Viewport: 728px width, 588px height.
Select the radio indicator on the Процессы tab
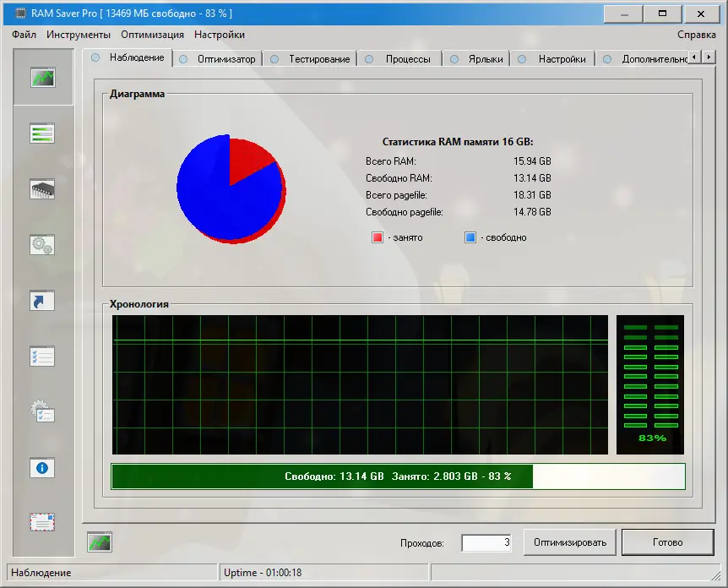point(368,58)
